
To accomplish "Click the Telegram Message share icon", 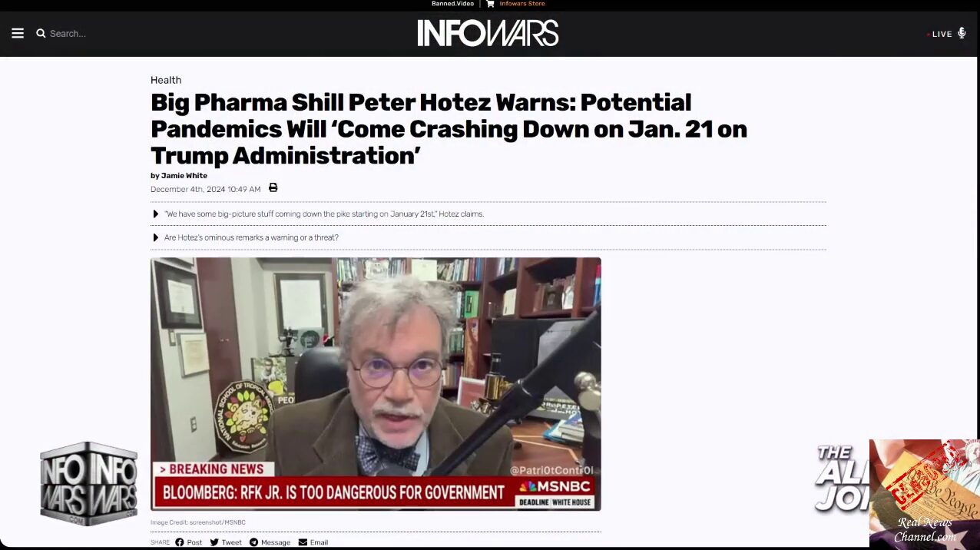I will [253, 542].
